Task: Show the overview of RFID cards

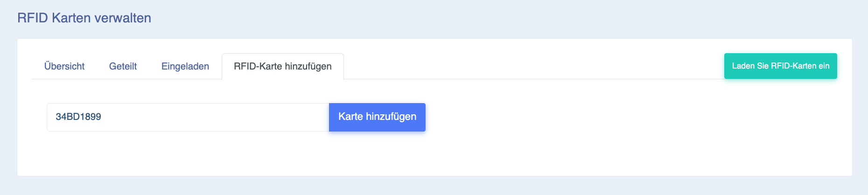Action: pos(64,66)
